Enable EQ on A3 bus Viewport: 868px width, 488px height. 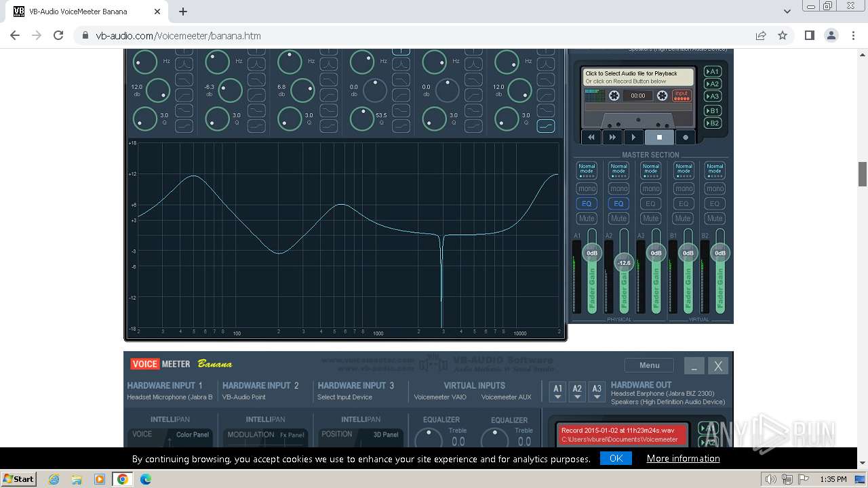point(651,203)
